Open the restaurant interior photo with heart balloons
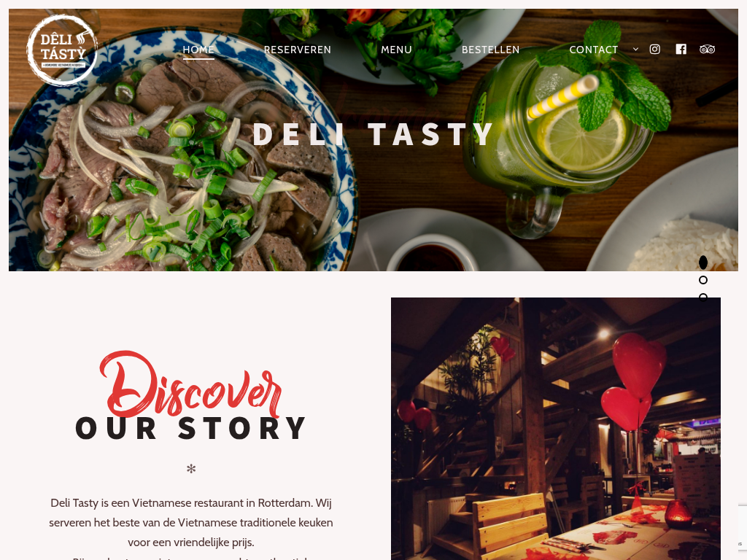The image size is (747, 560). coord(555,429)
